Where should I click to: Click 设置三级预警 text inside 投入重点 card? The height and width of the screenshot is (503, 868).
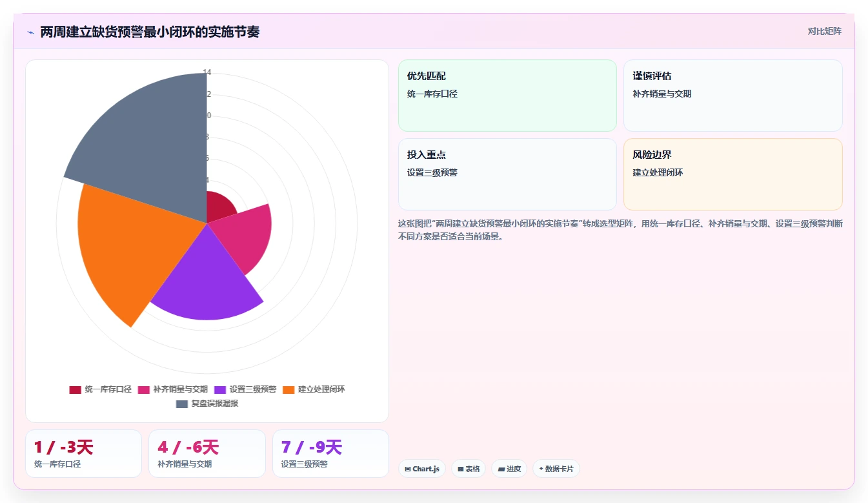432,172
